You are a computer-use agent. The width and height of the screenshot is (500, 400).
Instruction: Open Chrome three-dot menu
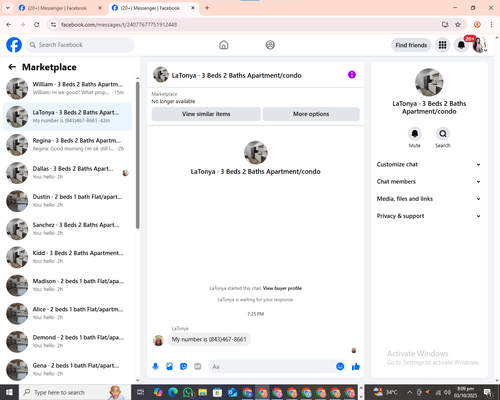[x=491, y=24]
